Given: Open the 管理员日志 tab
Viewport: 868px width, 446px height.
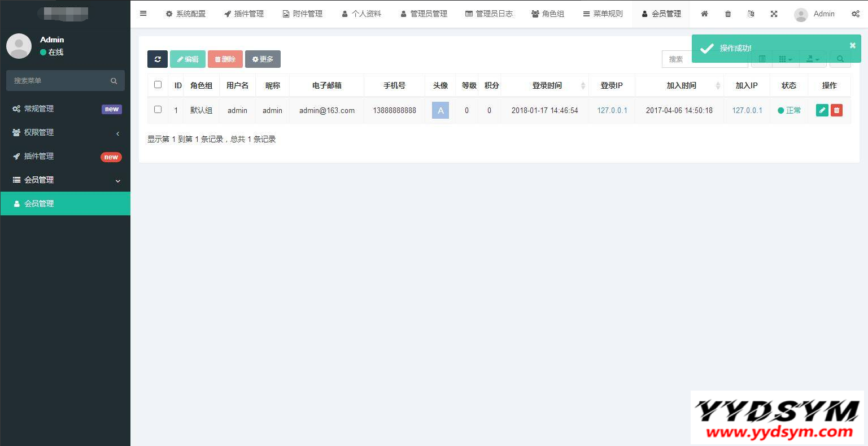Looking at the screenshot, I should (489, 14).
